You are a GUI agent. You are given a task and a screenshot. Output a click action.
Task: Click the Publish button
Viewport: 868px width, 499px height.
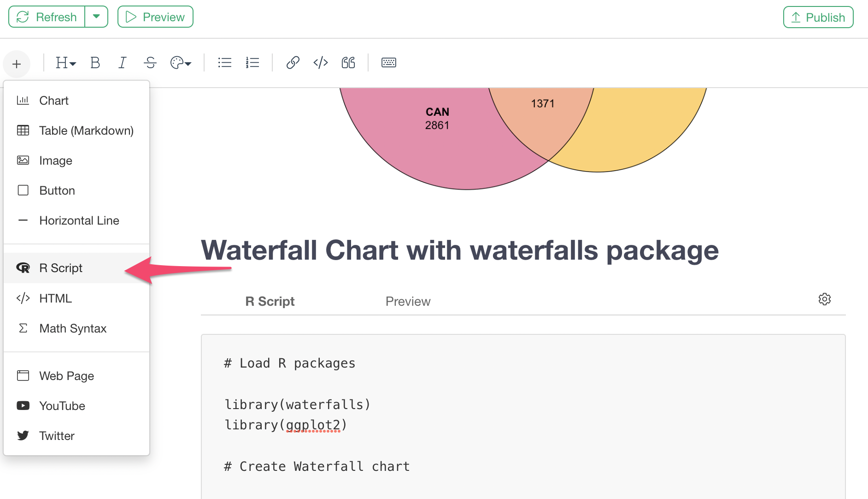818,17
